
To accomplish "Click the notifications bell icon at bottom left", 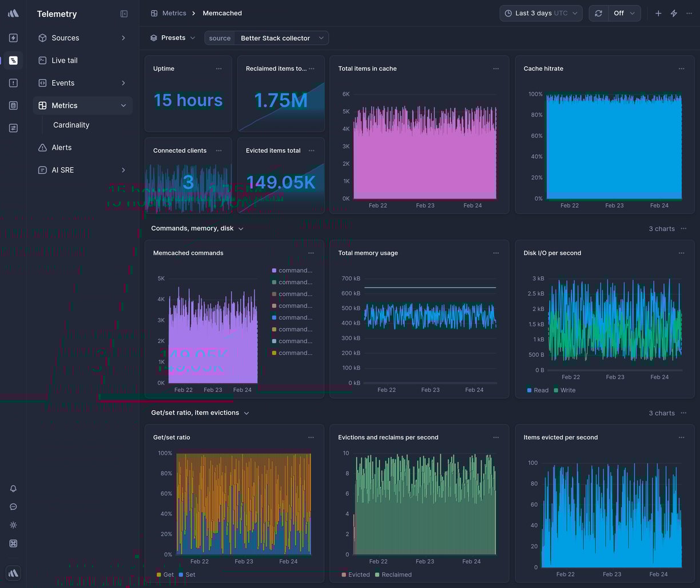I will 13,488.
